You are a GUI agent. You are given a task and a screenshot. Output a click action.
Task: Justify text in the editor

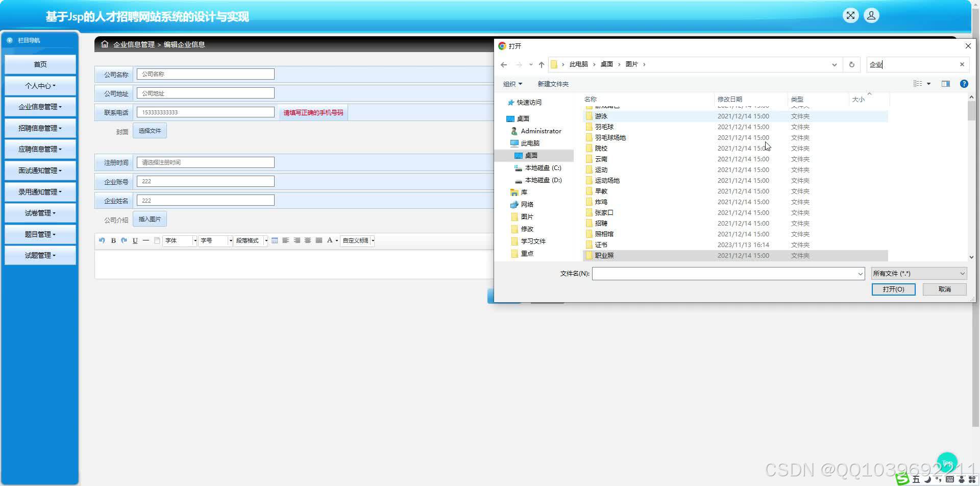319,240
